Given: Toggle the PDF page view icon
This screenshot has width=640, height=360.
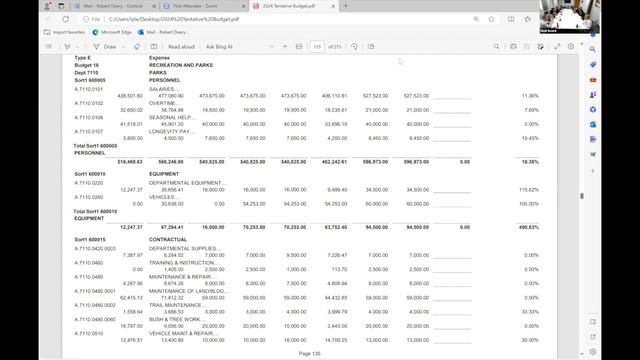Looking at the screenshot, I should [x=154, y=47].
